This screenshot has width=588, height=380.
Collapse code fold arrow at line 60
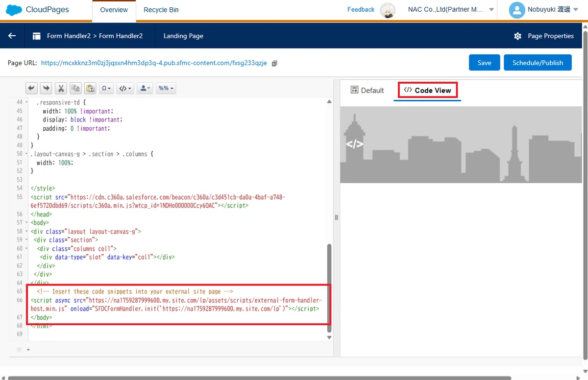pyautogui.click(x=26, y=248)
